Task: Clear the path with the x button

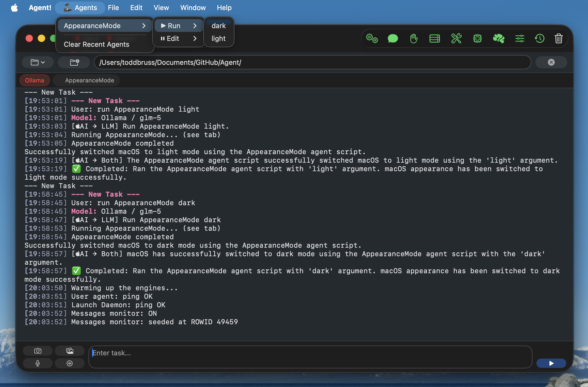Action: pos(551,62)
